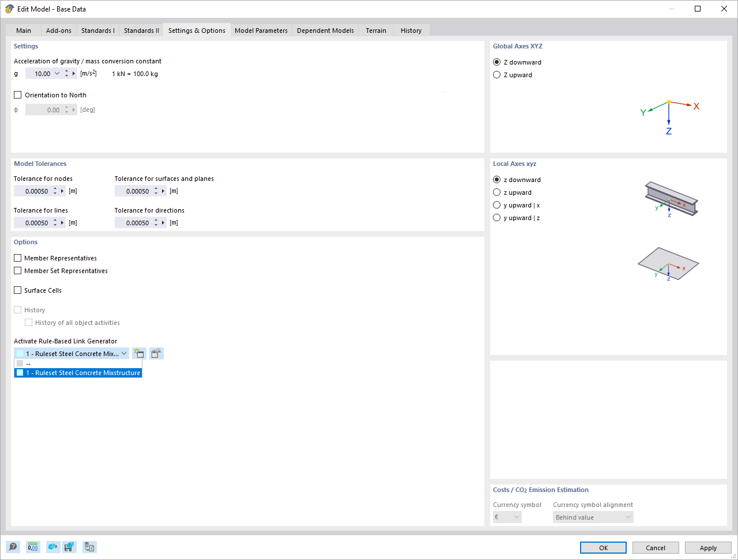Click the yellow origin node in axes preview
738x560 pixels.
point(668,101)
